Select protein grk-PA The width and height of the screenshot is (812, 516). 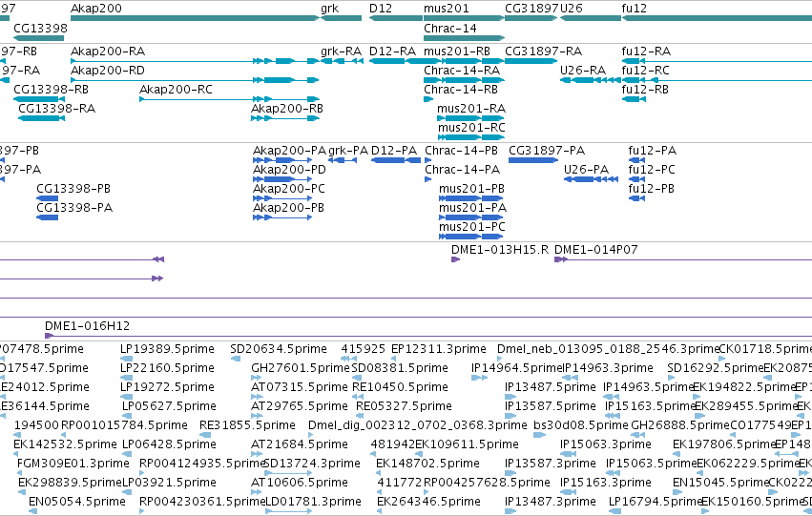(343, 160)
